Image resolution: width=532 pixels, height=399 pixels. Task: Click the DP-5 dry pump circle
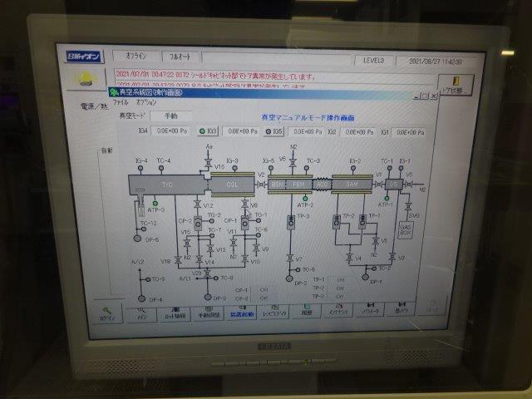(x=137, y=239)
